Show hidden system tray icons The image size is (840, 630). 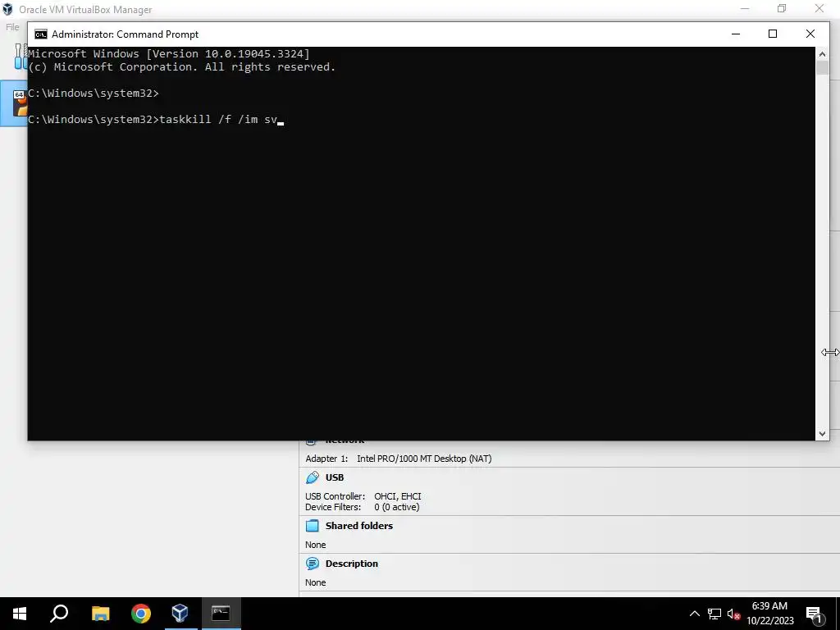[x=694, y=614]
